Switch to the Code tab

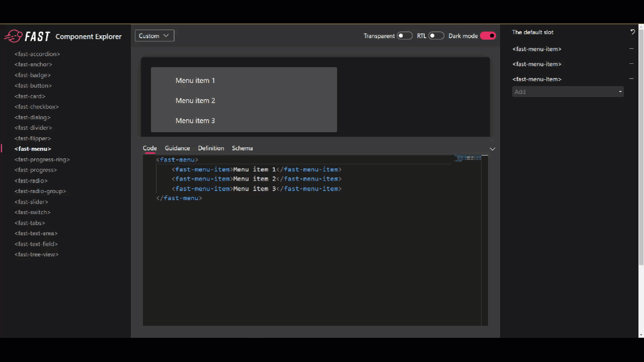[x=150, y=148]
